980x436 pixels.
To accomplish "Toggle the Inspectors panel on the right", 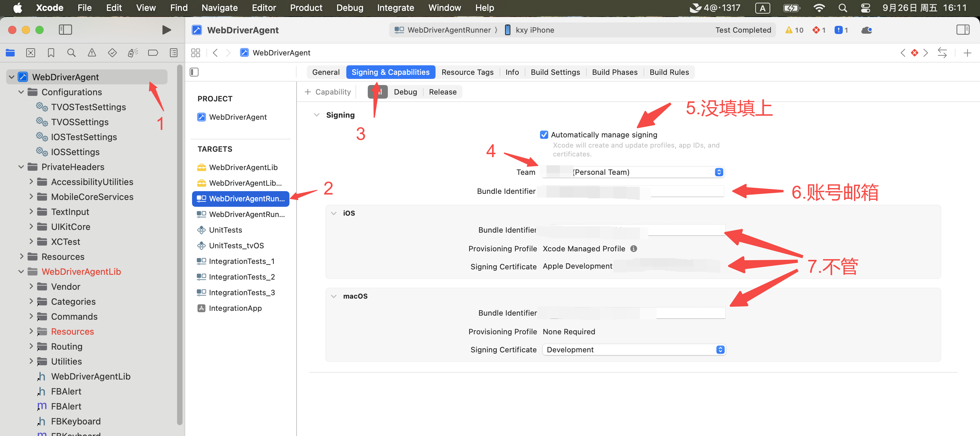I will 963,30.
